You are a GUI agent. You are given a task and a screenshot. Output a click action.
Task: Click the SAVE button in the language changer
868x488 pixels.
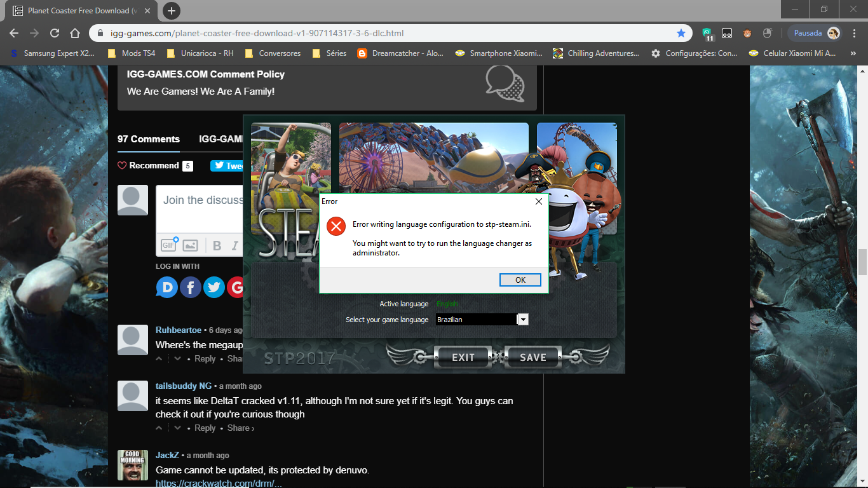[x=532, y=357]
